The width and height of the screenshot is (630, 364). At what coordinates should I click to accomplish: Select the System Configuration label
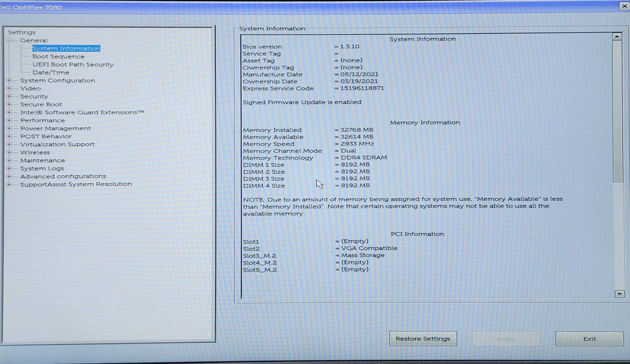point(58,81)
